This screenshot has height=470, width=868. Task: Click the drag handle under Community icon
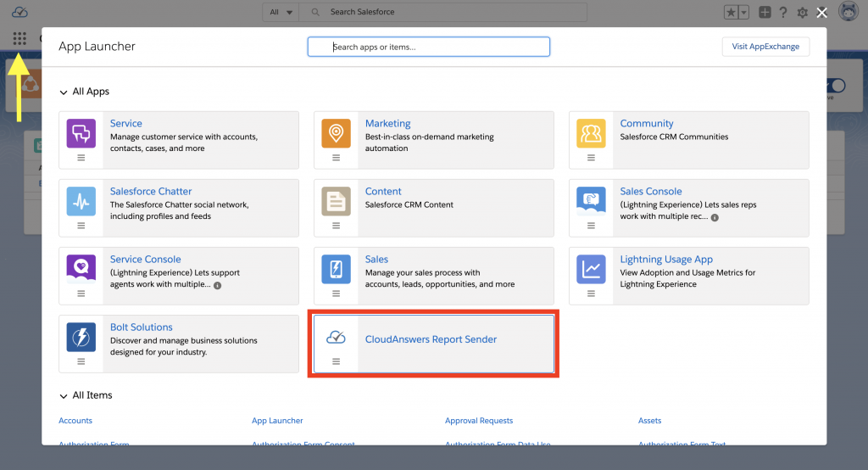coord(591,158)
